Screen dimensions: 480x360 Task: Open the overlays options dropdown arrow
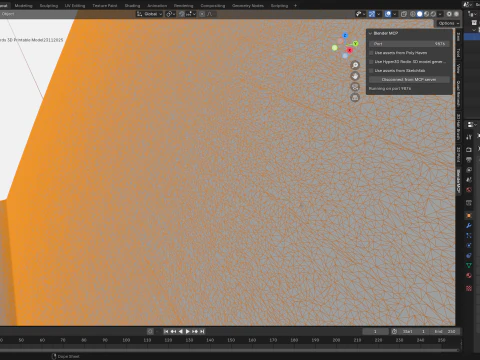(395, 14)
